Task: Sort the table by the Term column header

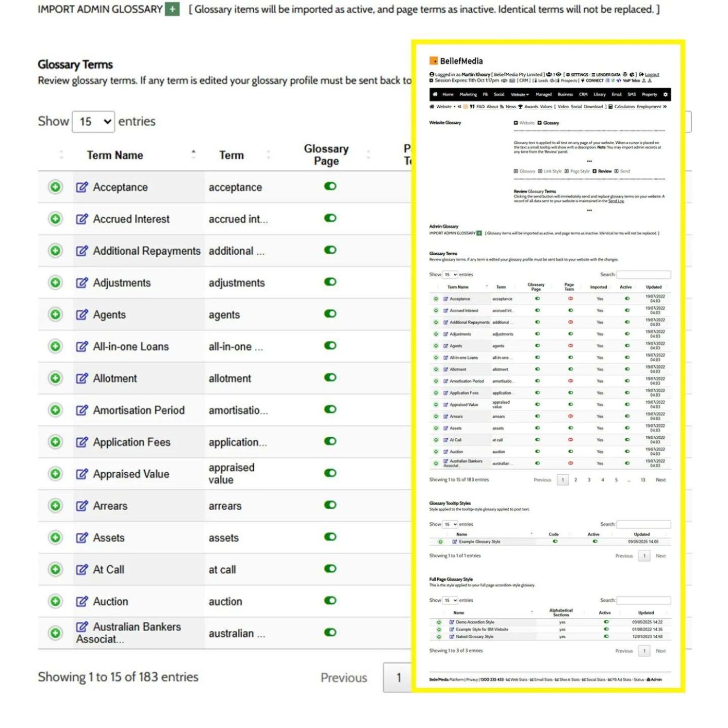Action: [232, 155]
